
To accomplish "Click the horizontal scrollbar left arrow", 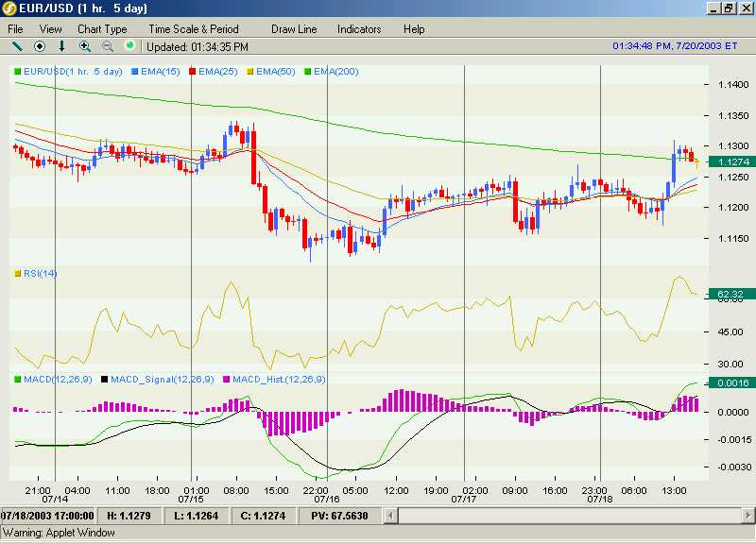I will 407,517.
